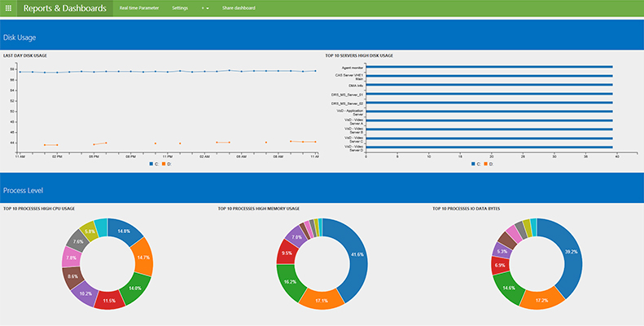644x326 pixels.
Task: Click the 7.6% gray CPU usage slice
Action: click(77, 240)
